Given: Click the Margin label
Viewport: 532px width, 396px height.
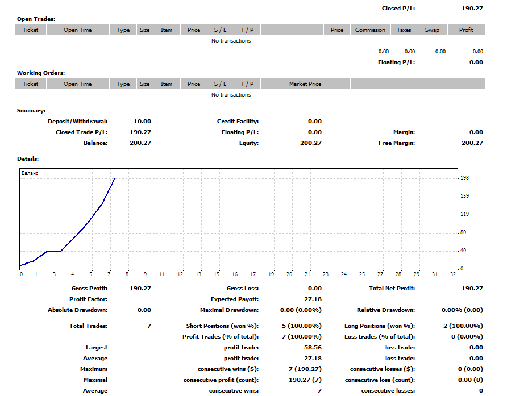Looking at the screenshot, I should click(x=404, y=132).
